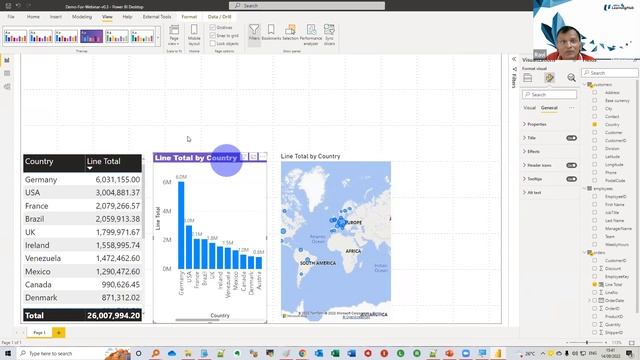Switch to Visual tab in format pane
Viewport: 640px width, 360px height.
pos(529,108)
